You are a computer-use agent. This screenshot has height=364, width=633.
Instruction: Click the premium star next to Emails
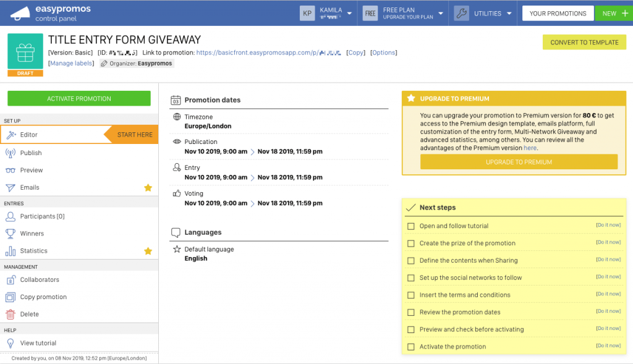[148, 188]
